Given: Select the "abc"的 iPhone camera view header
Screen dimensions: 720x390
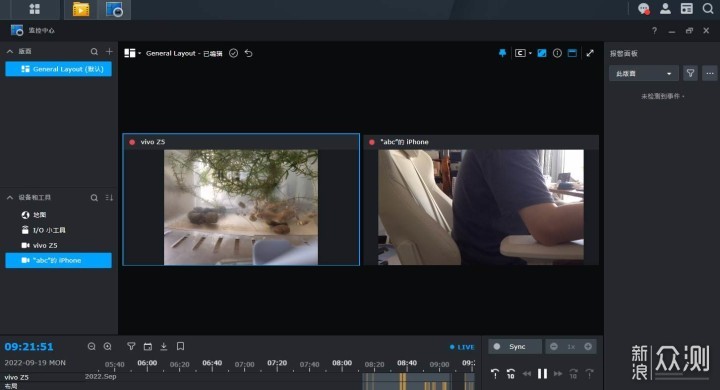Looking at the screenshot, I should (481, 142).
